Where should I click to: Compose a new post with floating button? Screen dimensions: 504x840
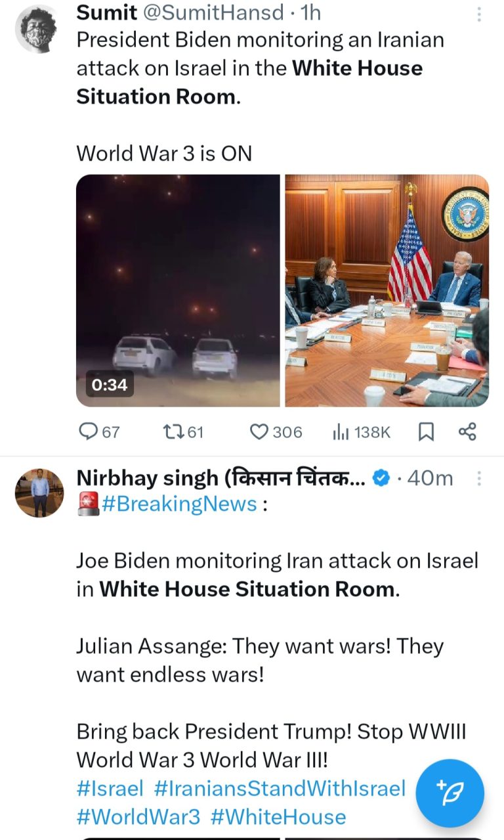(x=450, y=793)
